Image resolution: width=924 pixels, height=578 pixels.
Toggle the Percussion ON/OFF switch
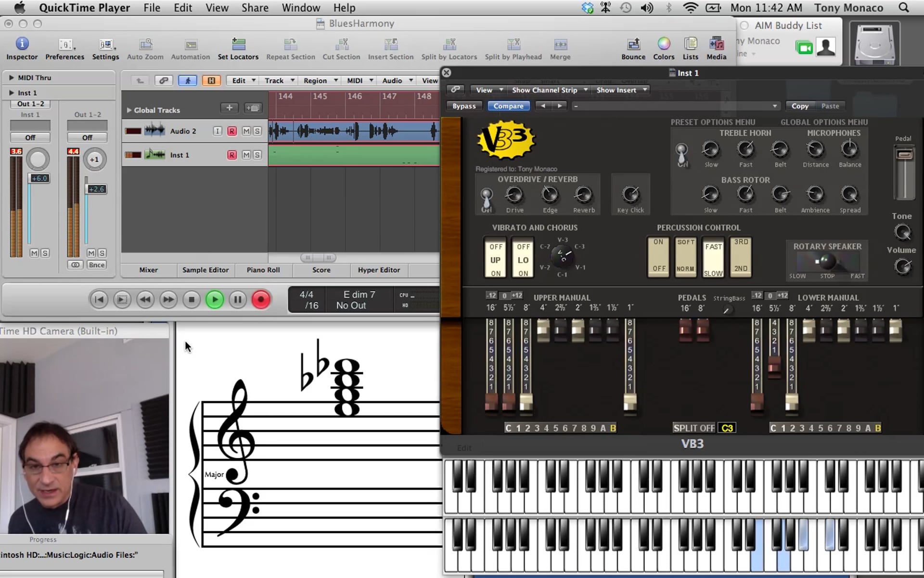659,256
